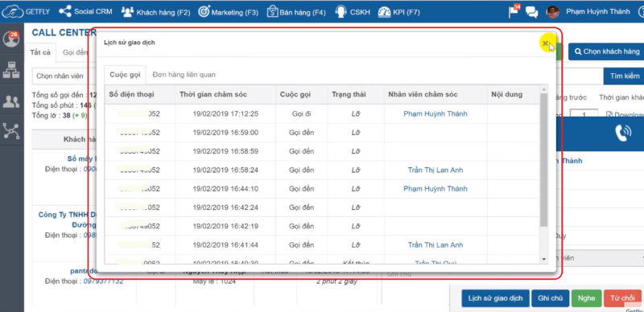Switch to the Cuộc gọi tab

[125, 75]
